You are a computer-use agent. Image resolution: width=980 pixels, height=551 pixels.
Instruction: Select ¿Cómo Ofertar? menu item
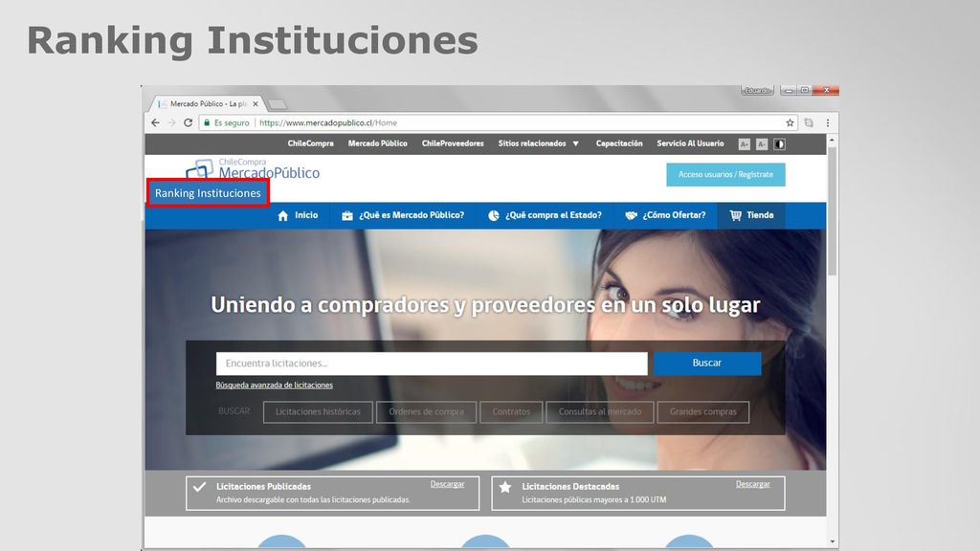pyautogui.click(x=666, y=215)
